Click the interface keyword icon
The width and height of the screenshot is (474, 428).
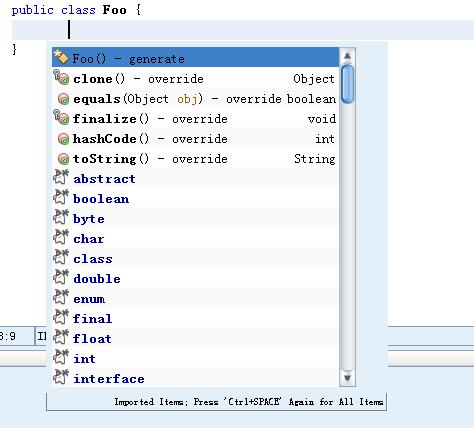pyautogui.click(x=61, y=377)
